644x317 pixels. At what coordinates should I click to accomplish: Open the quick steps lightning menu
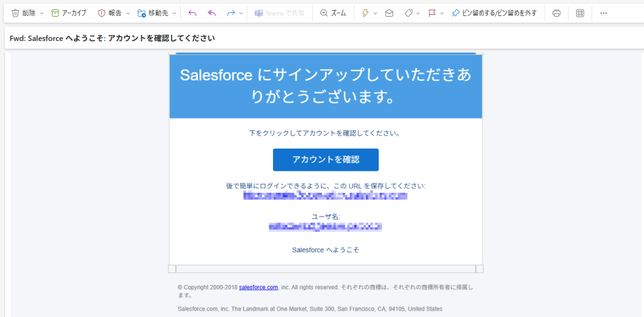point(366,13)
